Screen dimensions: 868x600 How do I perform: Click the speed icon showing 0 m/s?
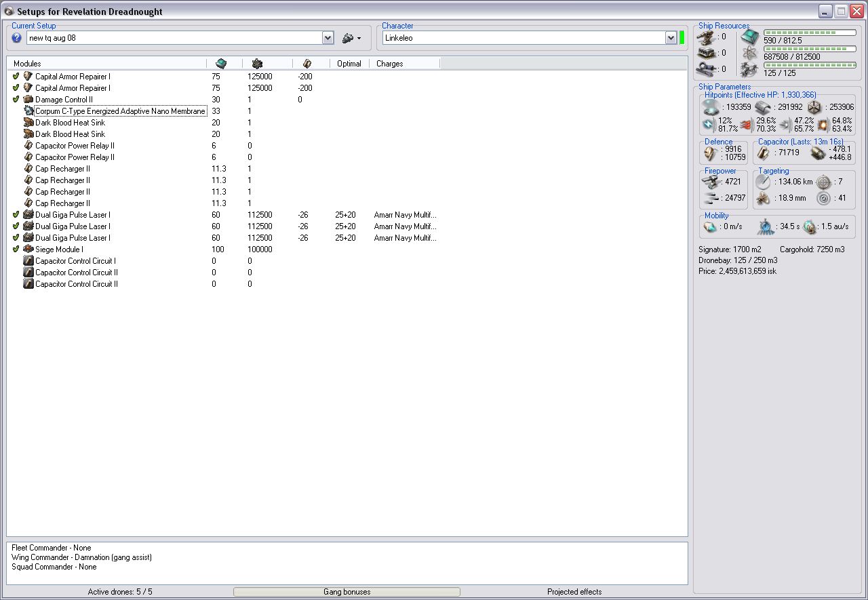[711, 226]
